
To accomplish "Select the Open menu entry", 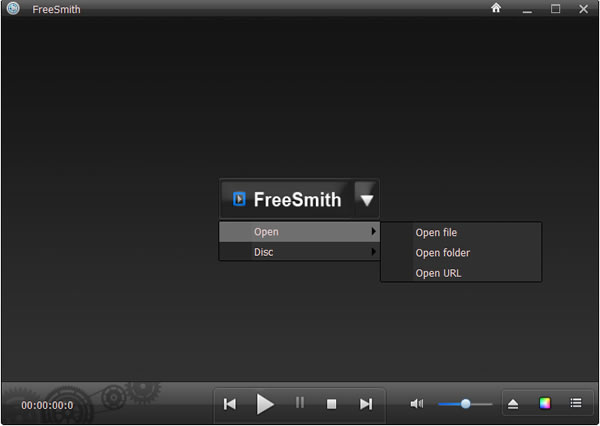I will pos(299,232).
